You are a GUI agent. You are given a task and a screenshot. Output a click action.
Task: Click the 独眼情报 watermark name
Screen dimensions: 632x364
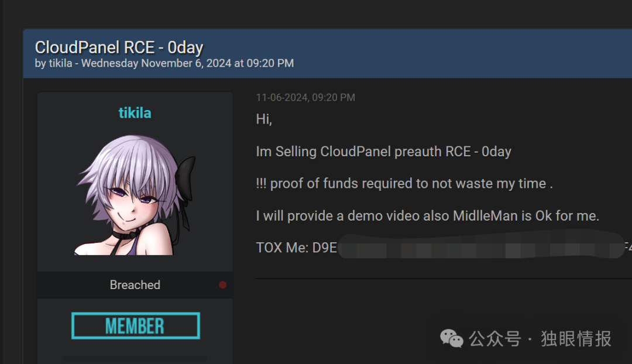(576, 339)
